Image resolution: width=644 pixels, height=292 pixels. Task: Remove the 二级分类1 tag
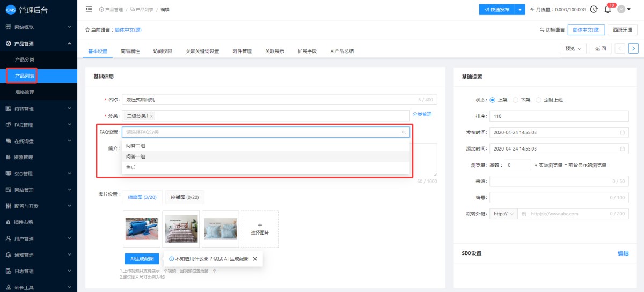click(151, 116)
